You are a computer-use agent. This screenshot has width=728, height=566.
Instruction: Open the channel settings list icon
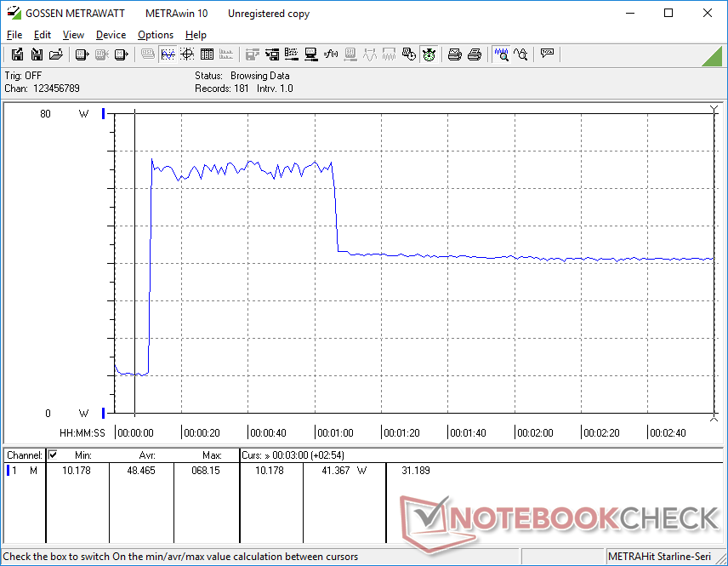292,54
